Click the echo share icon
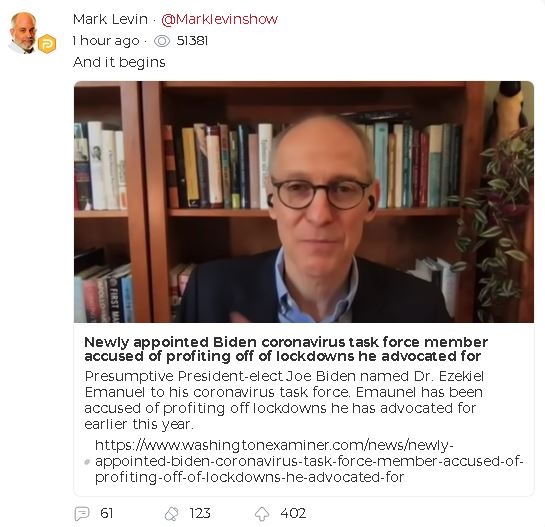Viewport: 545px width, 527px height. coord(171,513)
